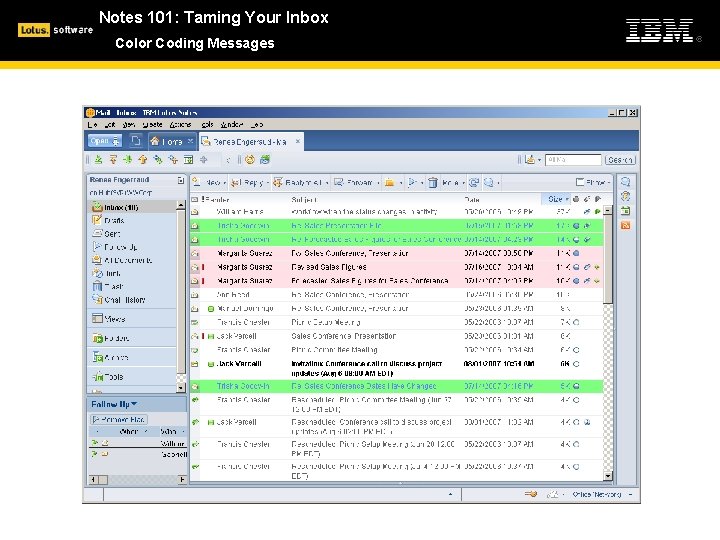Click the green plus expand toolbar icon
This screenshot has width=720, height=540.
click(x=128, y=159)
